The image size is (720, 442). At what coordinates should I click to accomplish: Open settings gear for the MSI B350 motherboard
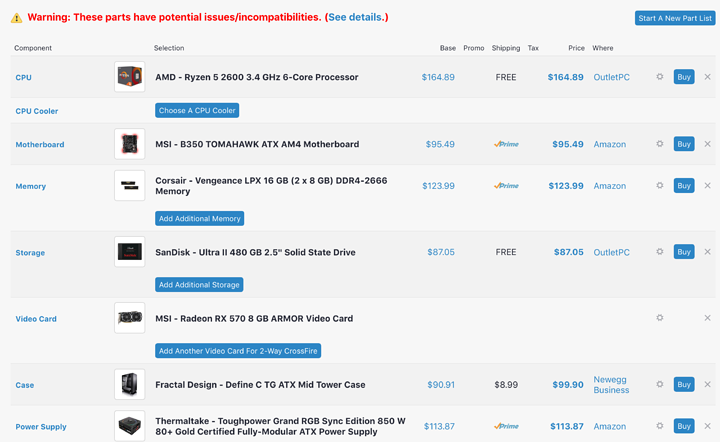click(660, 144)
